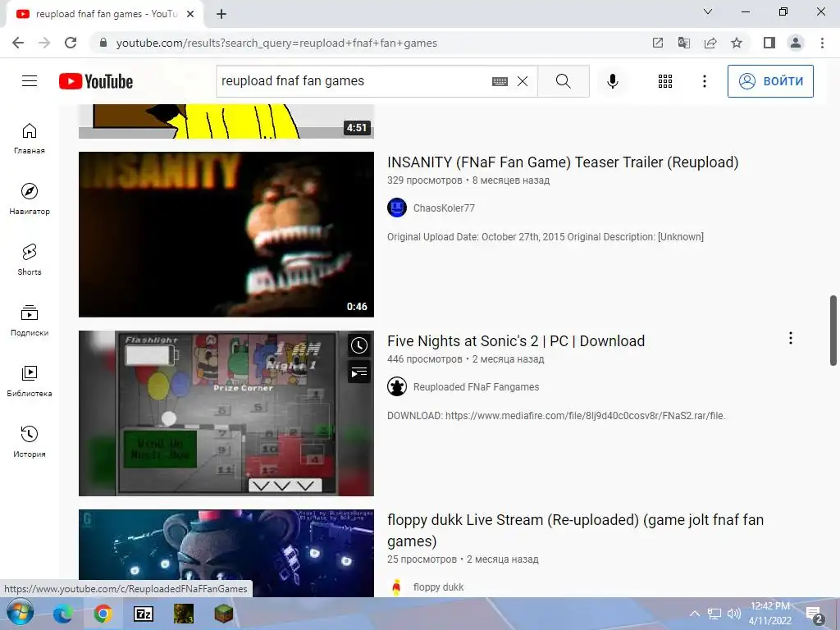Viewport: 840px width, 630px height.
Task: Open INSANITY (FNaF Fan Game) title link
Action: coord(563,162)
